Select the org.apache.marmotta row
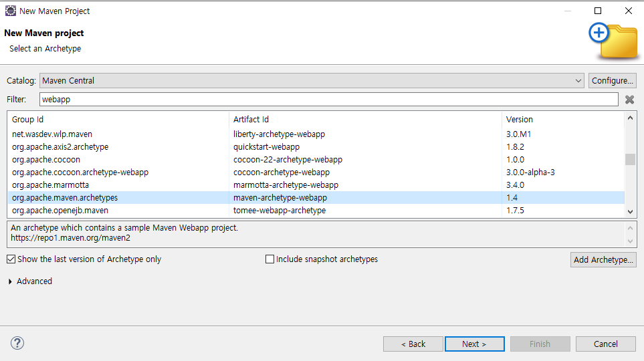 click(x=316, y=185)
